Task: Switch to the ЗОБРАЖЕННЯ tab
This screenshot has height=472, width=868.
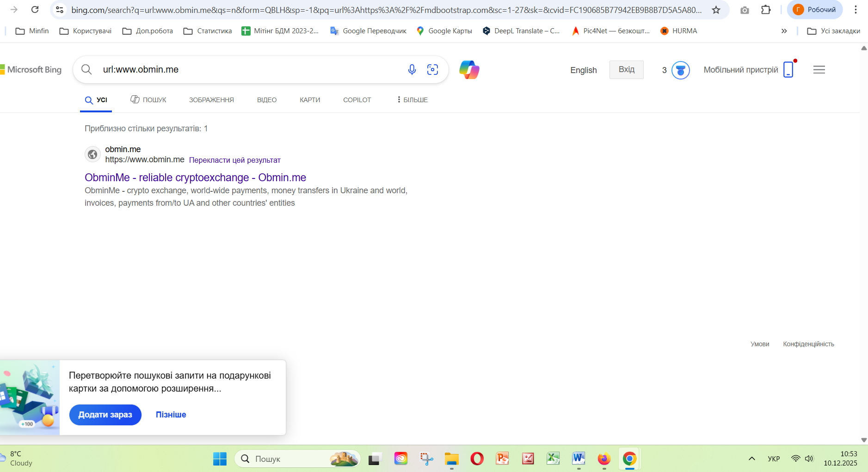Action: (211, 100)
